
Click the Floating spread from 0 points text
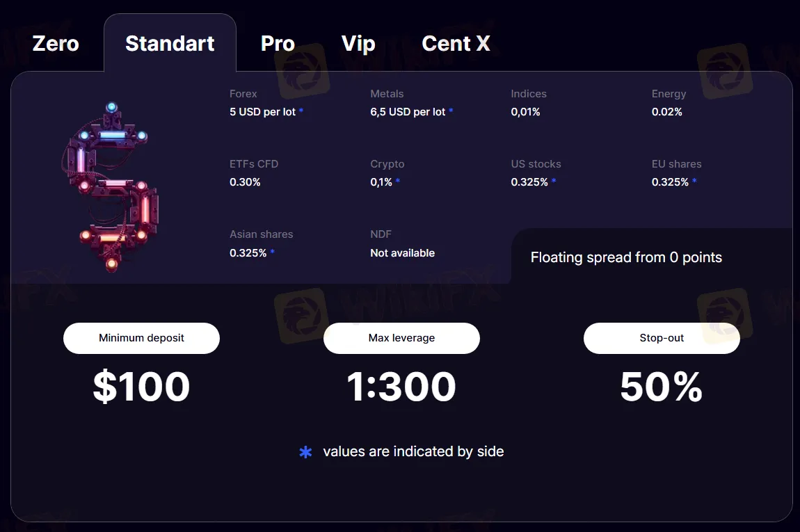click(x=626, y=257)
